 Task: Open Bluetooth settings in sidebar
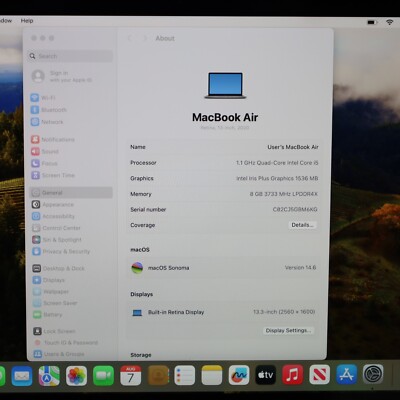pyautogui.click(x=49, y=110)
